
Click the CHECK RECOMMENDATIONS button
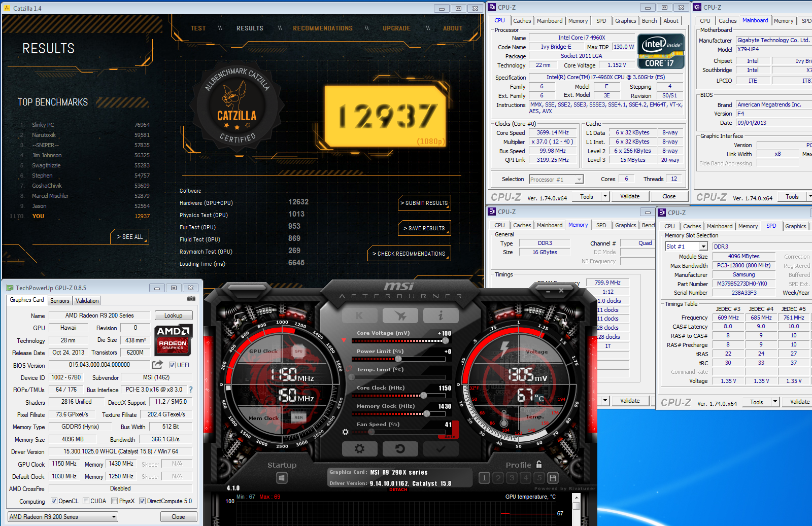[x=409, y=254]
